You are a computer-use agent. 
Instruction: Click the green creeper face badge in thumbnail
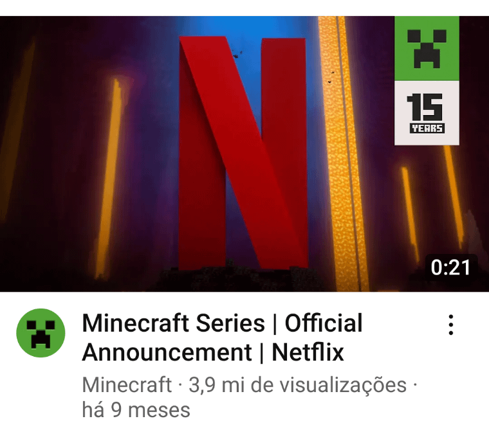(427, 48)
